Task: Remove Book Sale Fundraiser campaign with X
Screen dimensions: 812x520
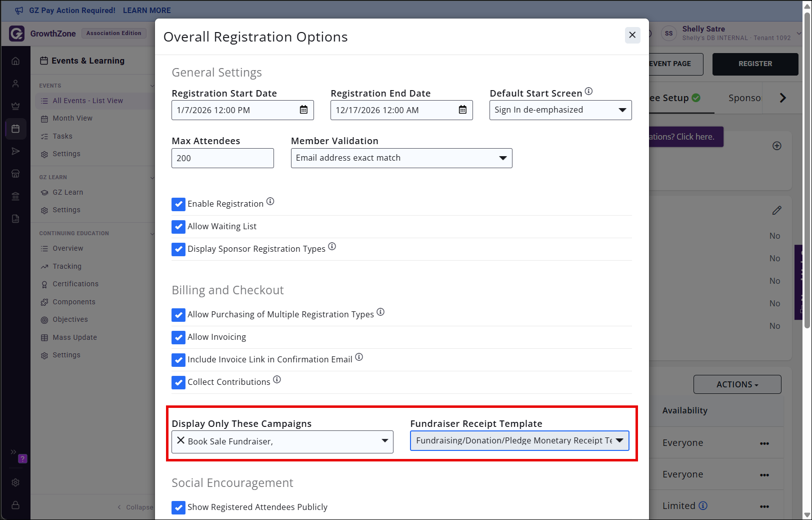Action: (x=180, y=441)
